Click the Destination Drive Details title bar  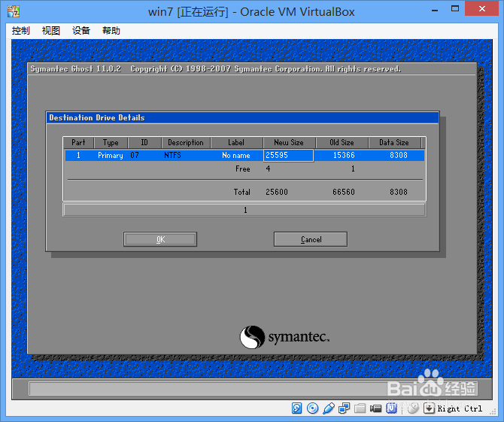click(x=242, y=117)
